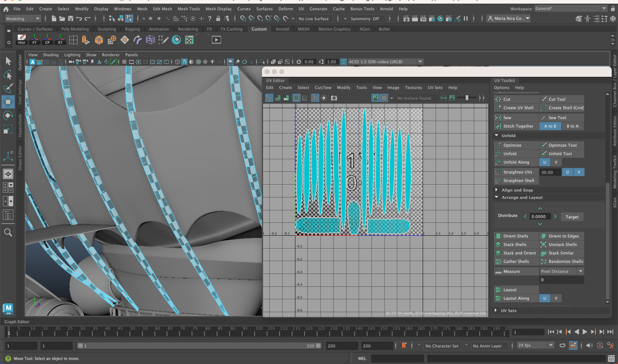618x364 pixels.
Task: Click the Target button under Distribute
Action: [572, 216]
